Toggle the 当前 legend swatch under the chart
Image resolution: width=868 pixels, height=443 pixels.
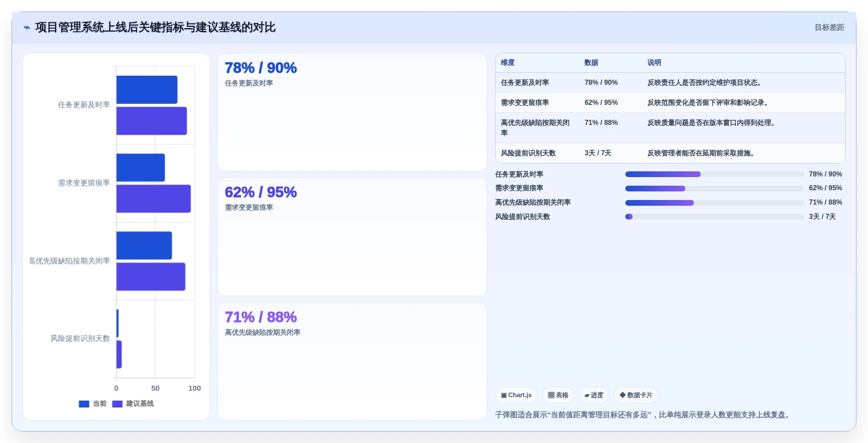coord(84,404)
